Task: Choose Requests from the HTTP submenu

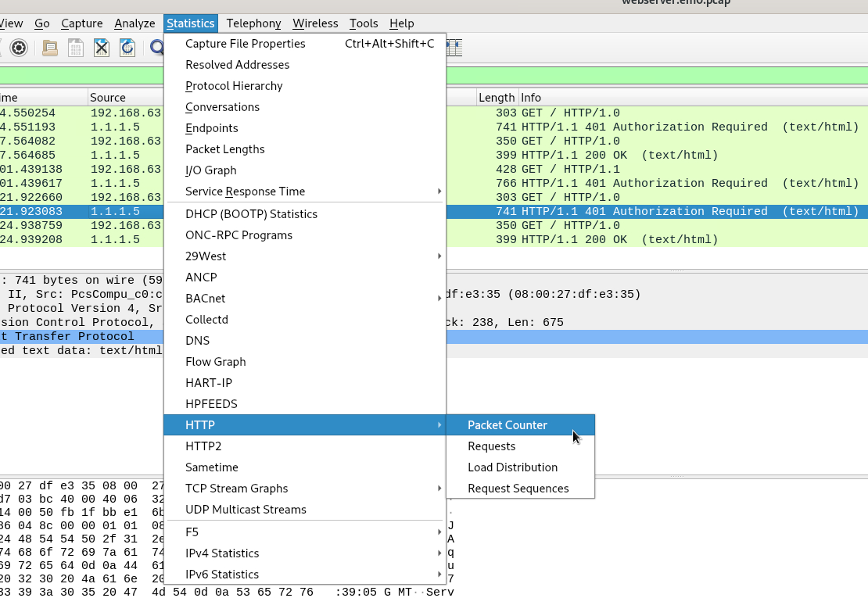Action: (491, 446)
